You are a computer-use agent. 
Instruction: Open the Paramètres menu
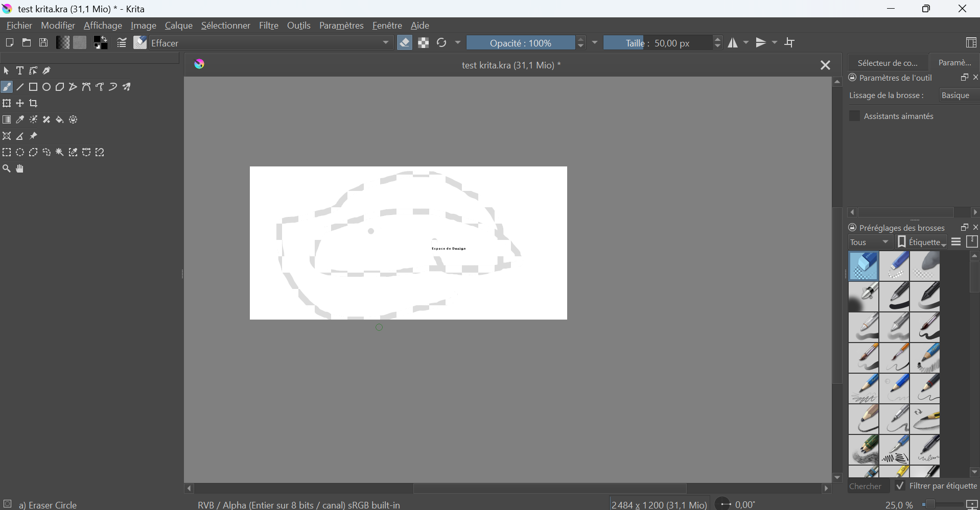click(341, 26)
